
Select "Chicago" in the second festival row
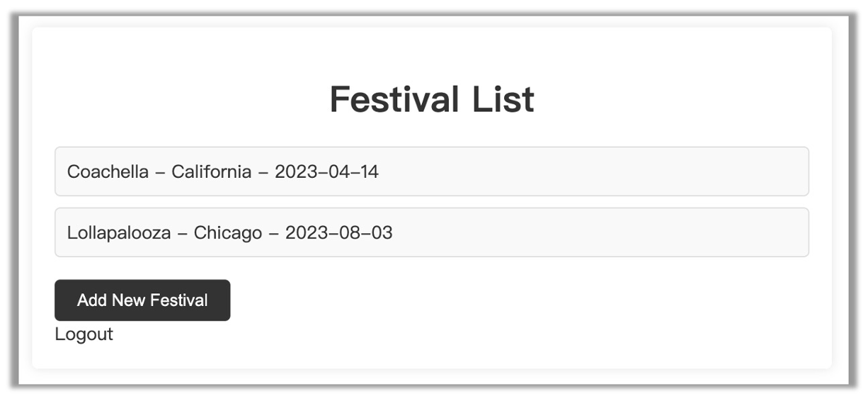[228, 232]
